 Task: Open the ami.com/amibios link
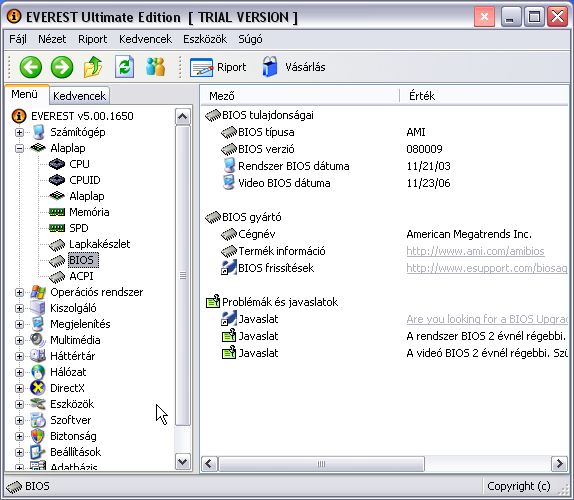click(475, 251)
